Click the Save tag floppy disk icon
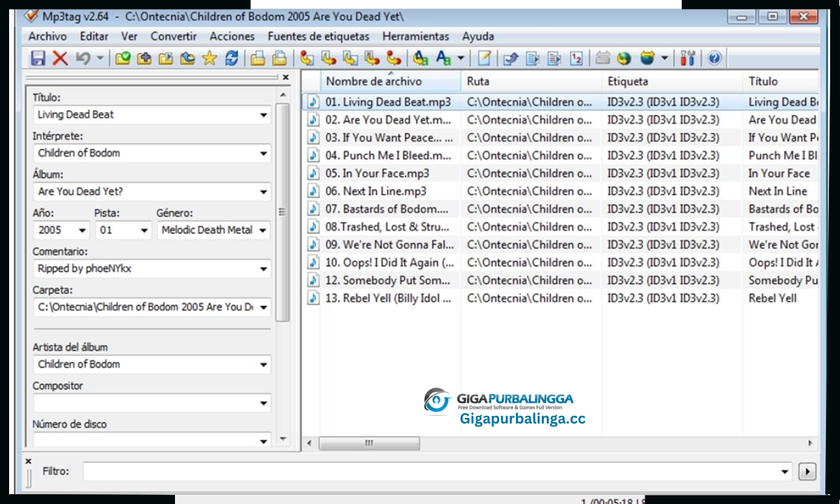 point(38,58)
